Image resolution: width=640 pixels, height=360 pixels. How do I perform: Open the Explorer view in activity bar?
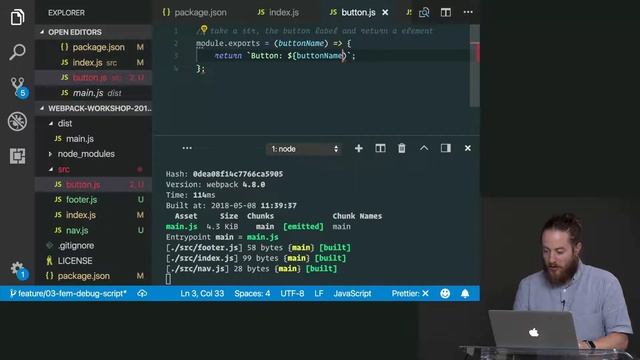[x=17, y=17]
